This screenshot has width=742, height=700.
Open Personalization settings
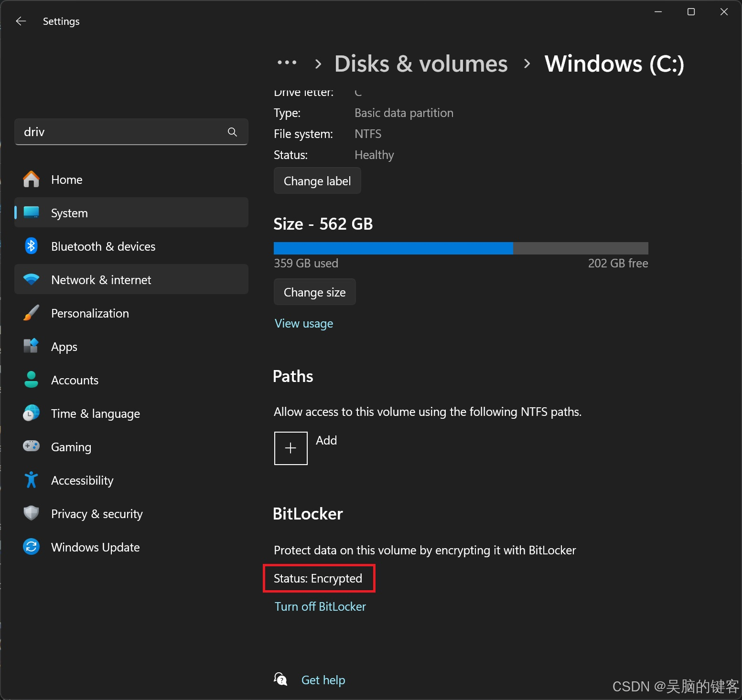(x=131, y=313)
